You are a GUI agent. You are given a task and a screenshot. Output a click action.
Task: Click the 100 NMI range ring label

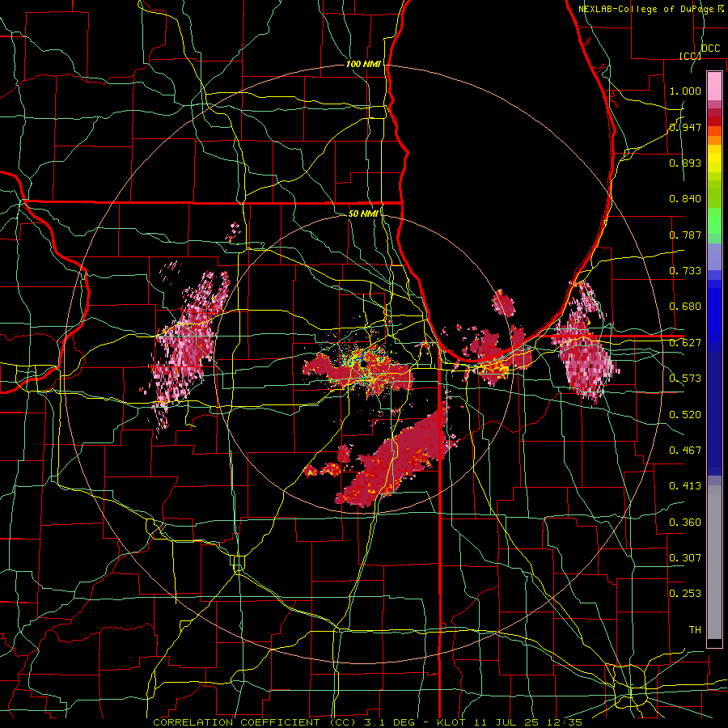(363, 64)
